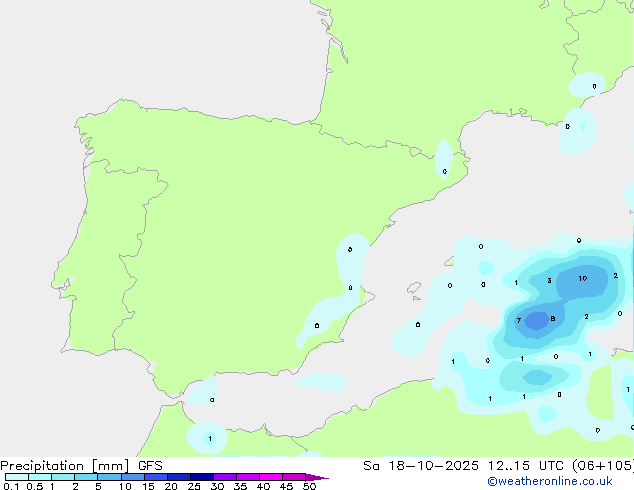This screenshot has height=490, width=634.
Task: Click the legend scale label '50'
Action: coord(309,486)
